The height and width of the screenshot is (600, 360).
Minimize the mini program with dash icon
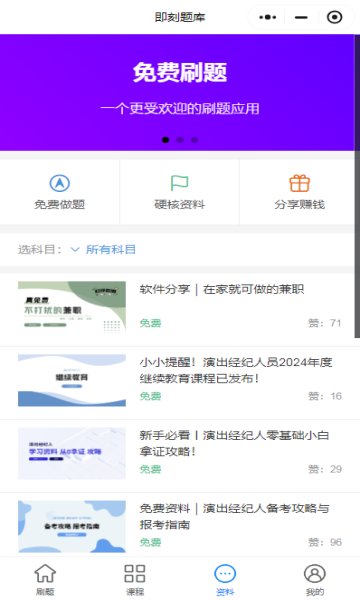click(301, 17)
